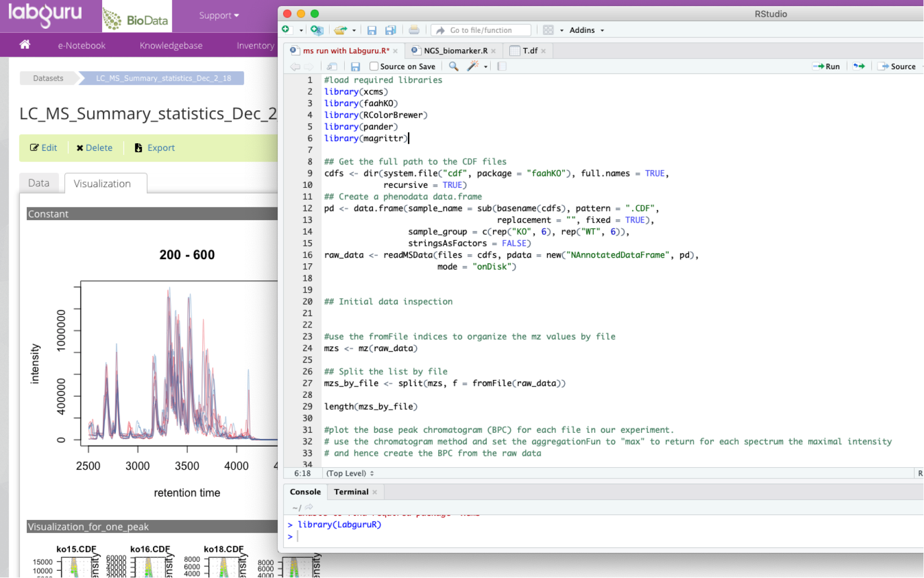Image resolution: width=924 pixels, height=578 pixels.
Task: Click the compile report notebook icon
Action: coord(502,66)
